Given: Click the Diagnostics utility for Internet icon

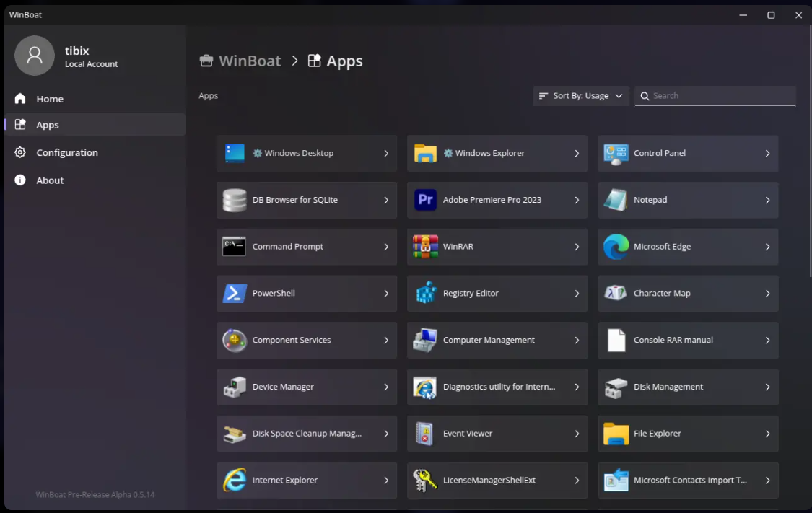Looking at the screenshot, I should (424, 387).
